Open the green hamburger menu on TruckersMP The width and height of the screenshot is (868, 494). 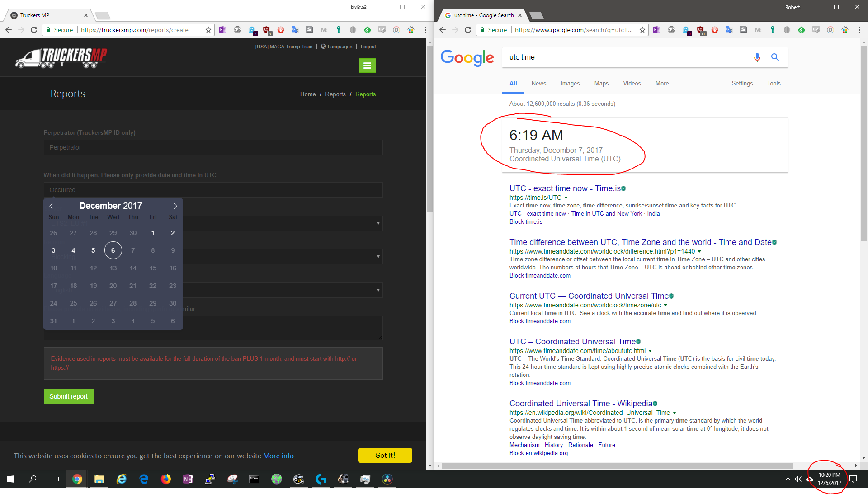[367, 66]
